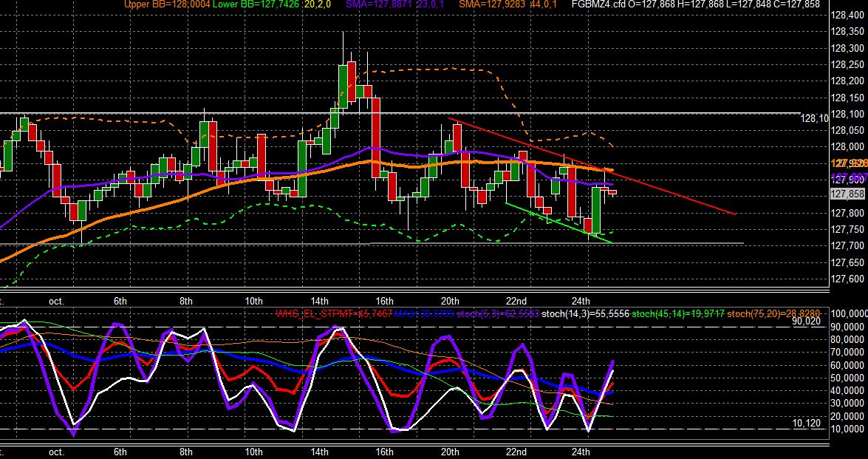Click the current price tag 127,858
Viewport: 868px width, 459px height.
847,194
